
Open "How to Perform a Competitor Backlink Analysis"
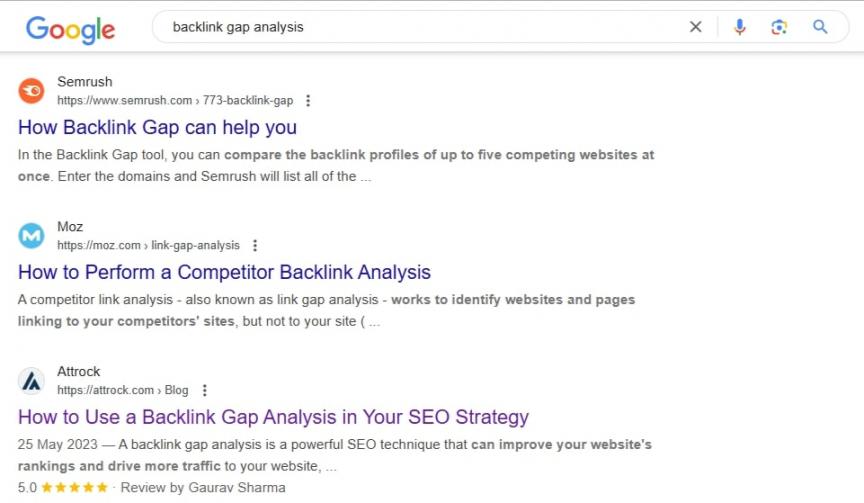[224, 272]
